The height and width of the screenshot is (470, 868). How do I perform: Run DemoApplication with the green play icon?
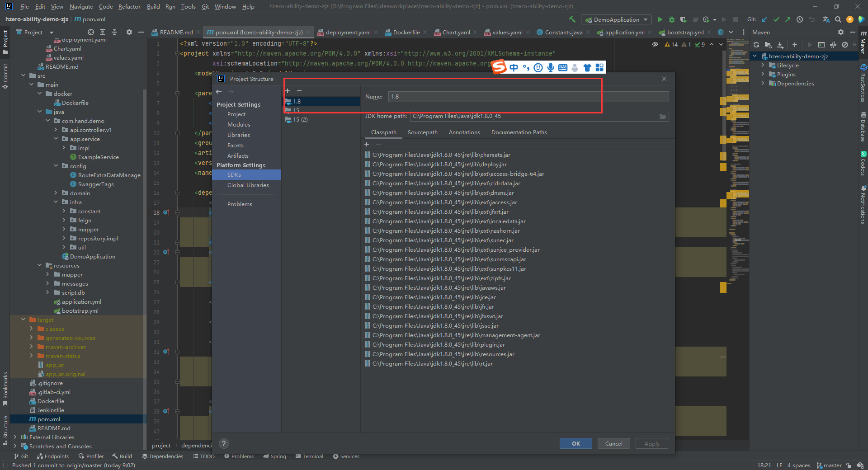click(660, 19)
